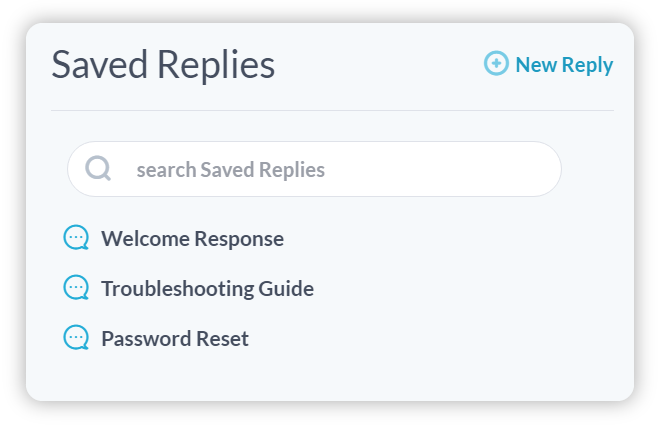Click the Saved Replies panel heading

pos(163,64)
